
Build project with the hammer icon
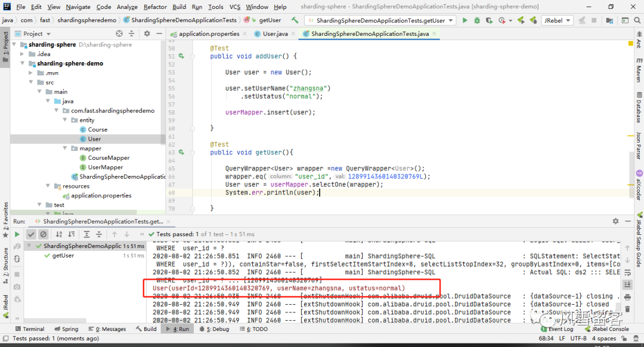coord(295,20)
